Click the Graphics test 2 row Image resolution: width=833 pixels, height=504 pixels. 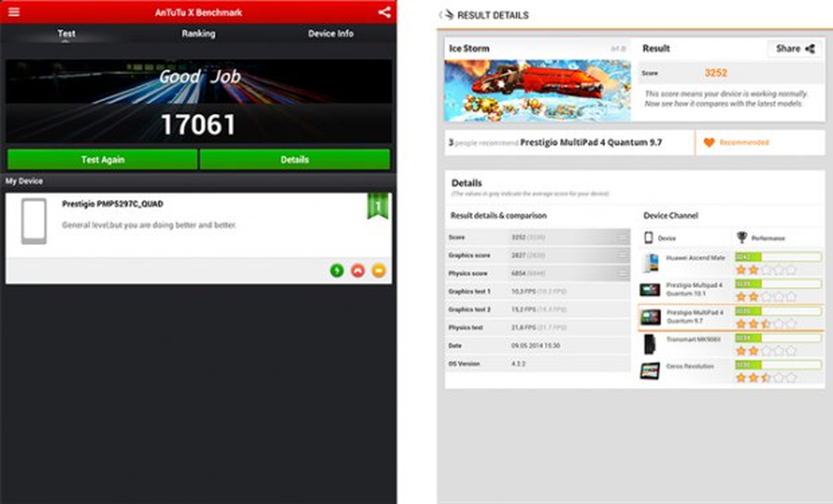538,309
